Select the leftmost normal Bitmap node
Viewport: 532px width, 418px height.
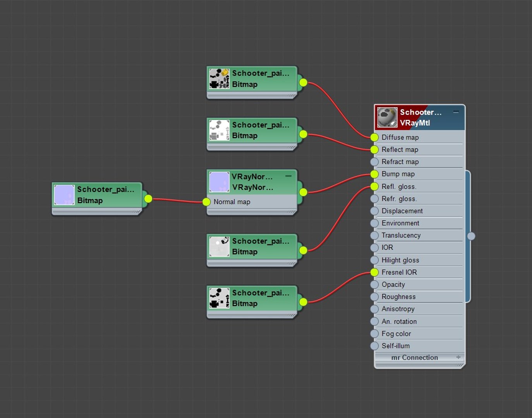pyautogui.click(x=97, y=199)
